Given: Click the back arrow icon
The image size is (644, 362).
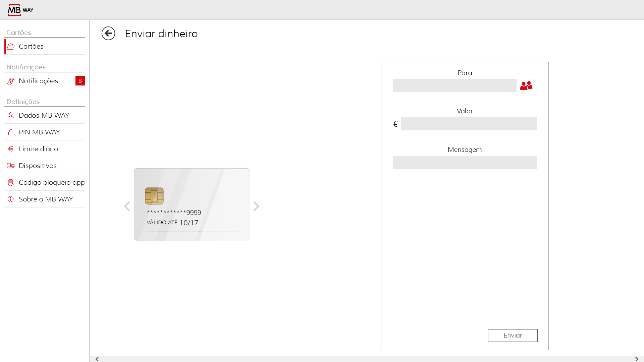Looking at the screenshot, I should pyautogui.click(x=108, y=34).
